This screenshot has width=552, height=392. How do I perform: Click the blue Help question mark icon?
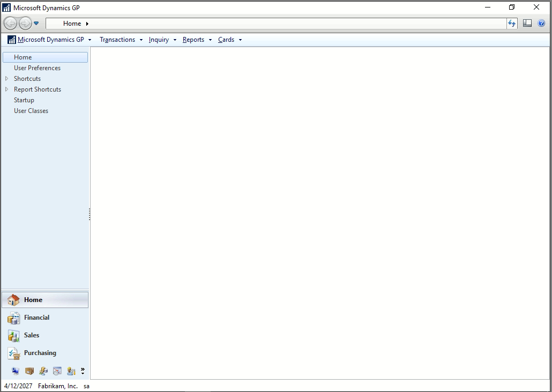pyautogui.click(x=541, y=24)
